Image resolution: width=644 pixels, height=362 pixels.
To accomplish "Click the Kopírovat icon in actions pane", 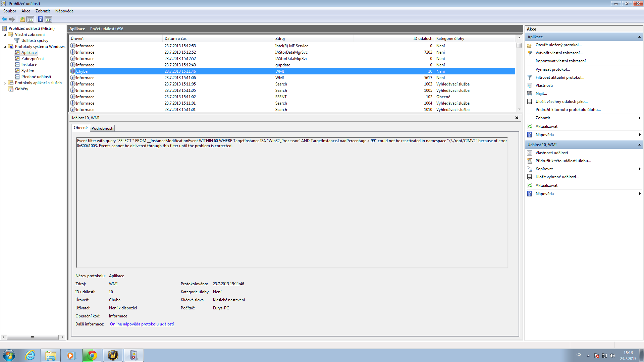I will pyautogui.click(x=530, y=169).
